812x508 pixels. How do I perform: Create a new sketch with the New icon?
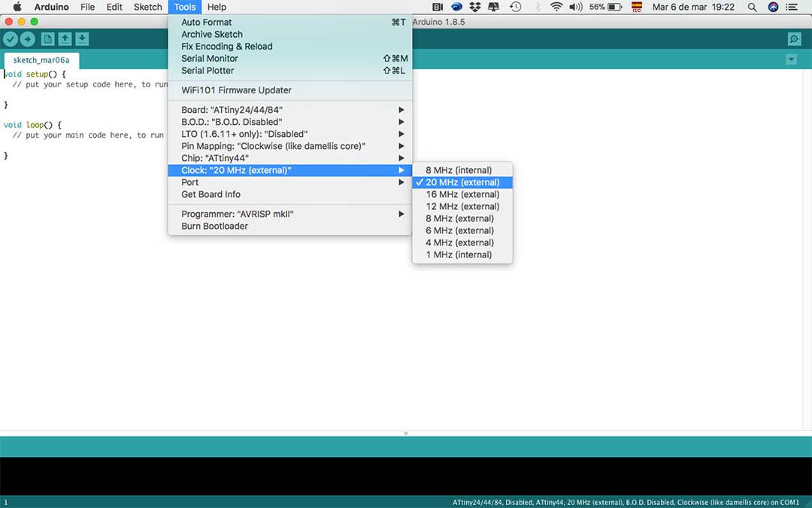coord(47,39)
